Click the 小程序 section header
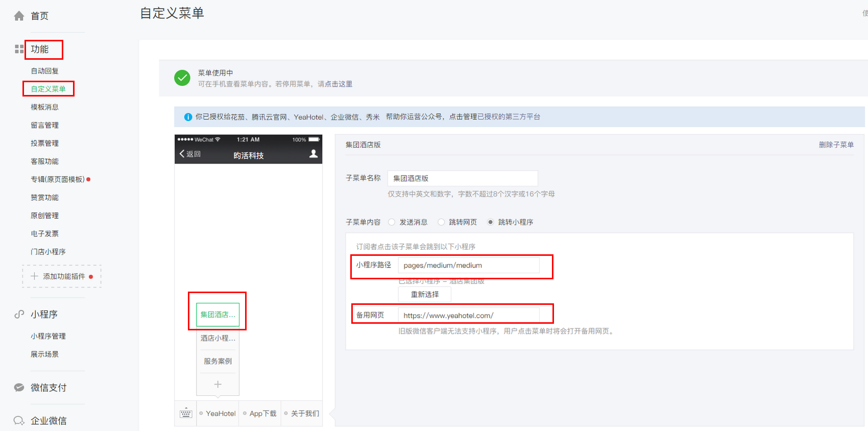This screenshot has height=431, width=868. click(x=44, y=314)
